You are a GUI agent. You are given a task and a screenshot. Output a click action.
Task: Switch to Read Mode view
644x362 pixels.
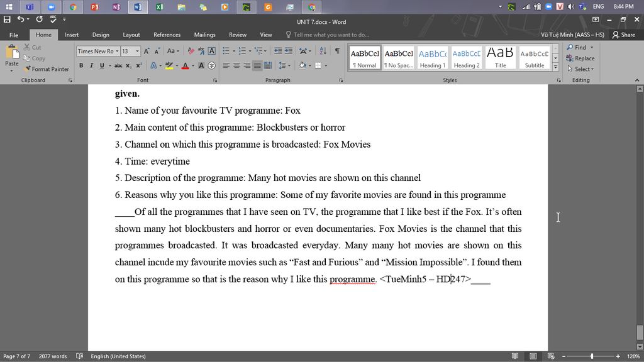coord(515,356)
